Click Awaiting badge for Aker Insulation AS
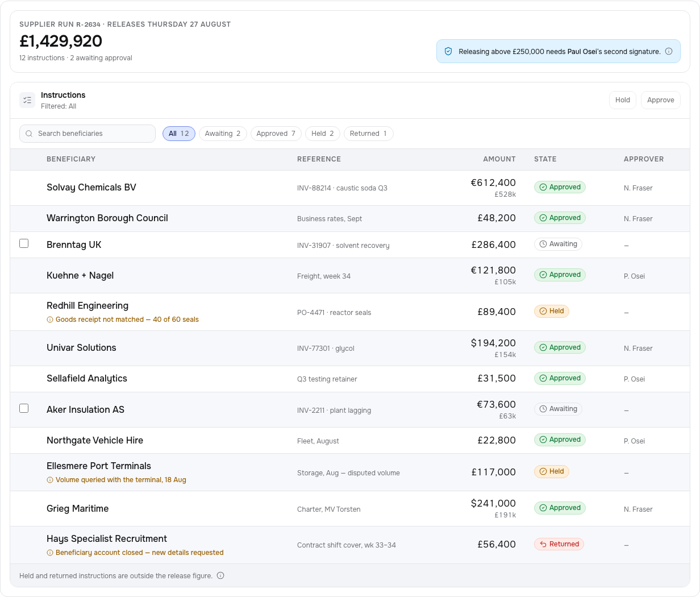This screenshot has height=597, width=700. coord(558,409)
